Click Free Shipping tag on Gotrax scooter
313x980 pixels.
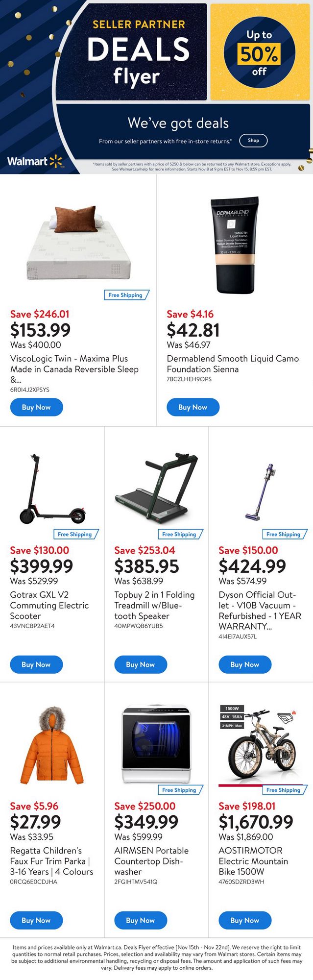75,534
